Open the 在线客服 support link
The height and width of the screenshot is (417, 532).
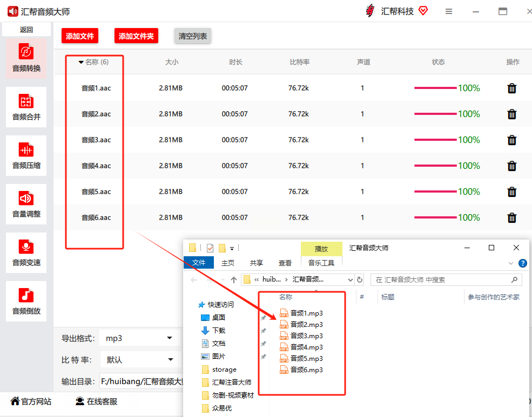(96, 401)
